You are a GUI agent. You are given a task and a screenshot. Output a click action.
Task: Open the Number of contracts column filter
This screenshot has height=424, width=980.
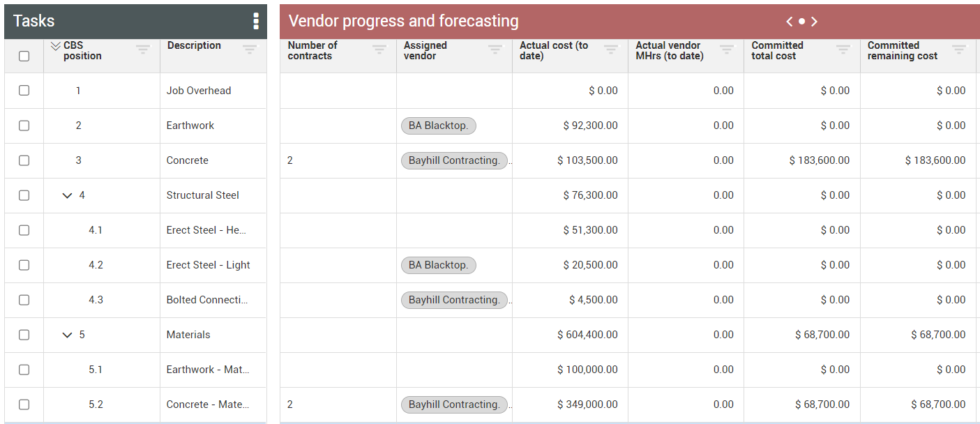pyautogui.click(x=379, y=50)
